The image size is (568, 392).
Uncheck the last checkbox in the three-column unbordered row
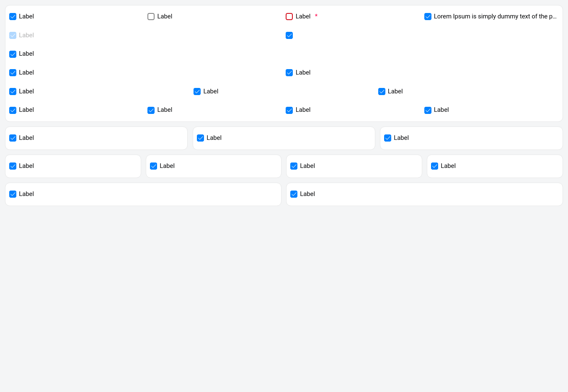[382, 92]
